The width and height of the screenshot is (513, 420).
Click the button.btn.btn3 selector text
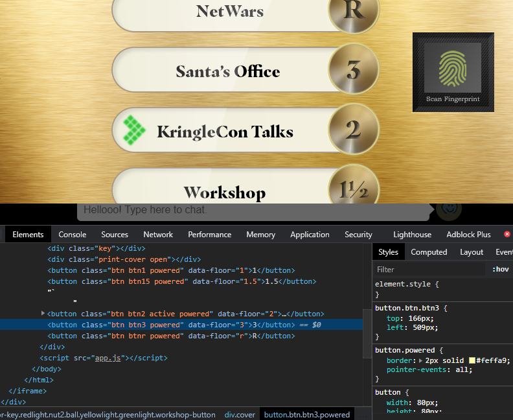click(x=407, y=308)
